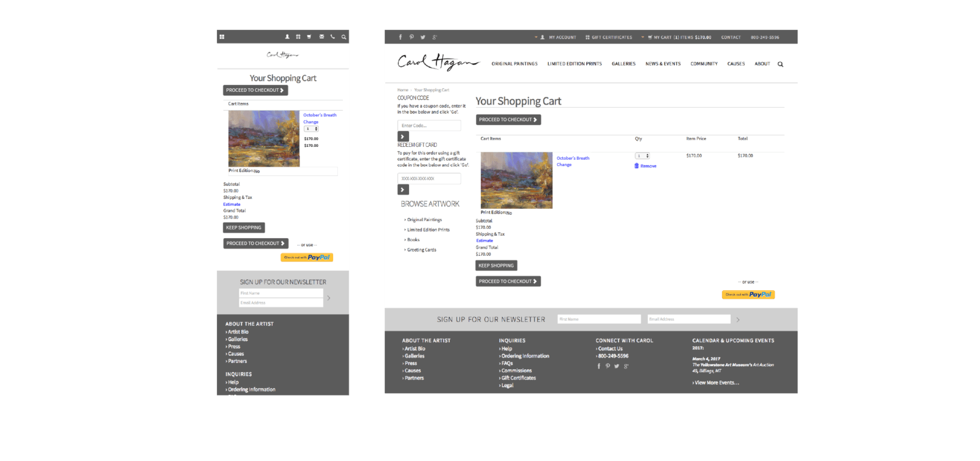The width and height of the screenshot is (980, 461).
Task: Open the quantity selector in the mobile cart
Action: (x=312, y=129)
